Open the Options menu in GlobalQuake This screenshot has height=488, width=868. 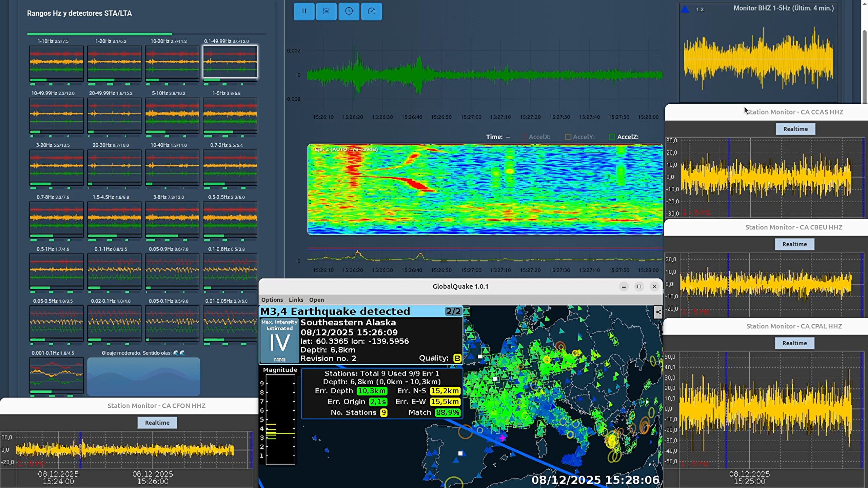point(272,300)
